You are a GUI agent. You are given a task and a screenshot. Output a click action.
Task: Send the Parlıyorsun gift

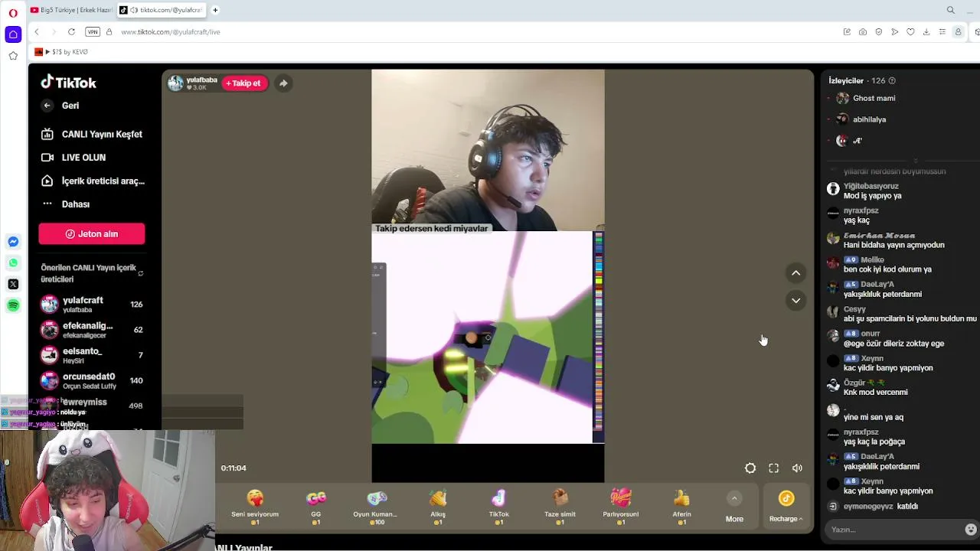point(621,507)
